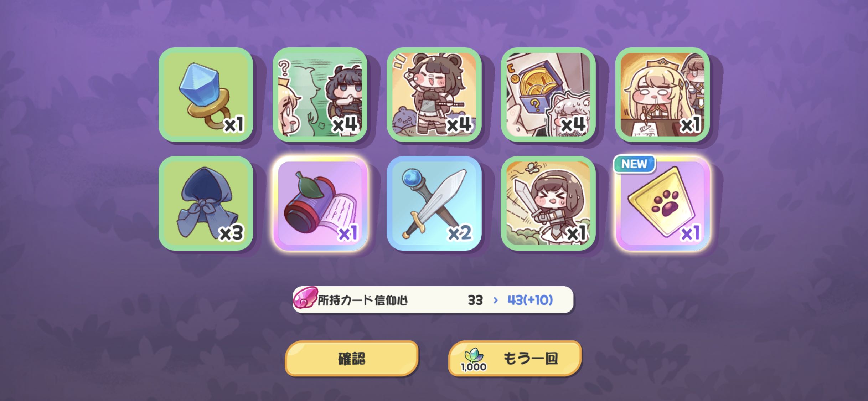Click the arrow between 33 and 43
The width and height of the screenshot is (868, 401).
point(495,300)
